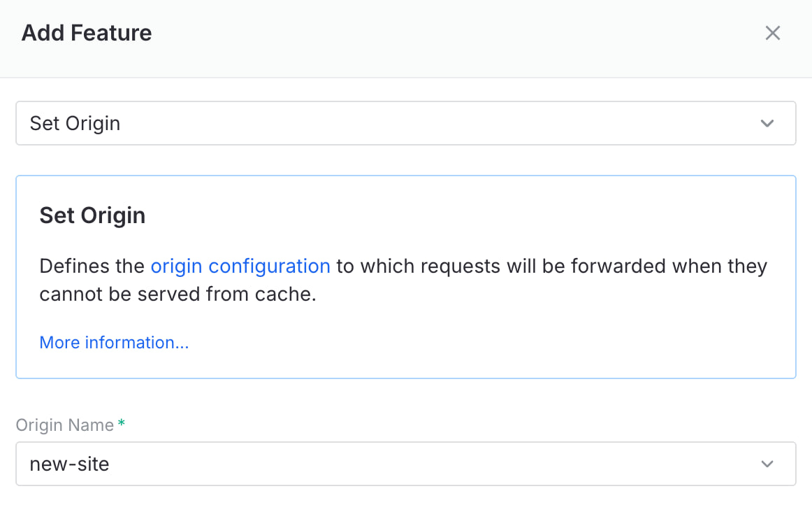Select the "new-site" value text
The width and height of the screenshot is (812, 512).
pos(69,464)
